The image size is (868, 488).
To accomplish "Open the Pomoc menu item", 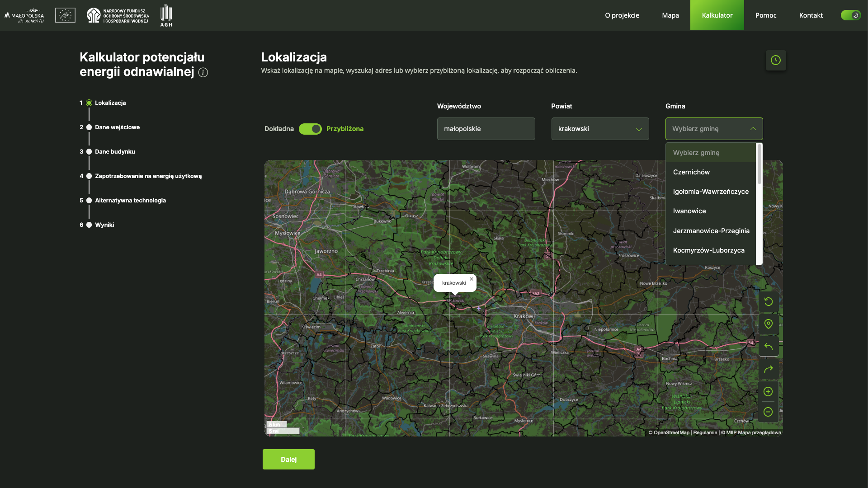I will click(x=766, y=15).
